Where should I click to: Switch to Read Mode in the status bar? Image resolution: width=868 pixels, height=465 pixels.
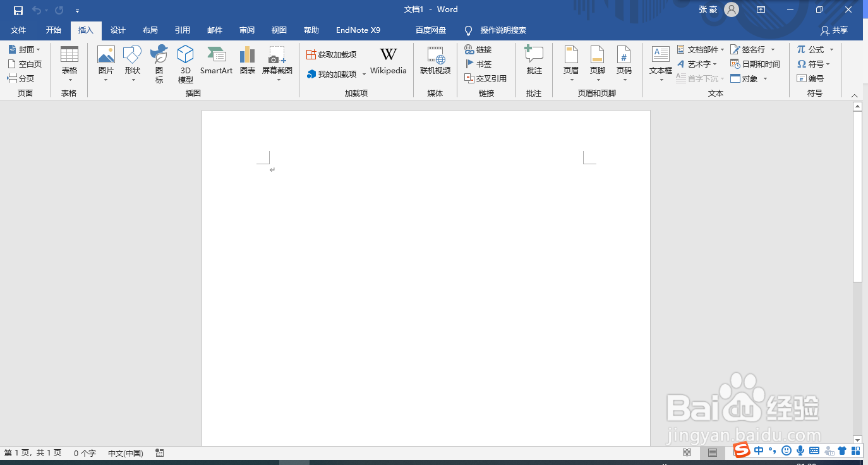687,452
